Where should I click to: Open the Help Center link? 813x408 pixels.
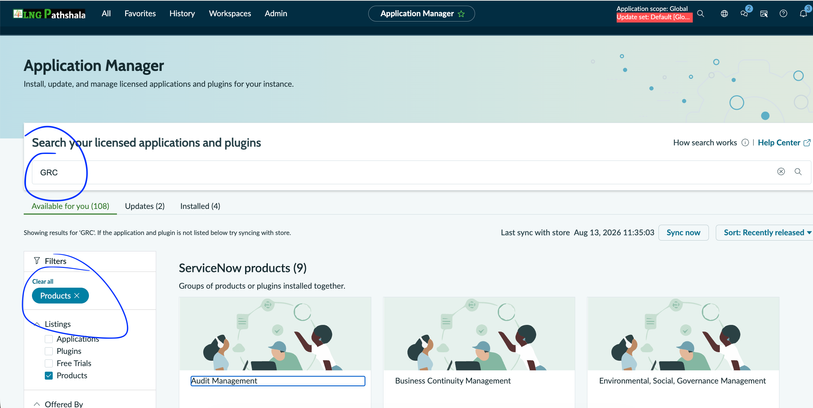(x=784, y=143)
